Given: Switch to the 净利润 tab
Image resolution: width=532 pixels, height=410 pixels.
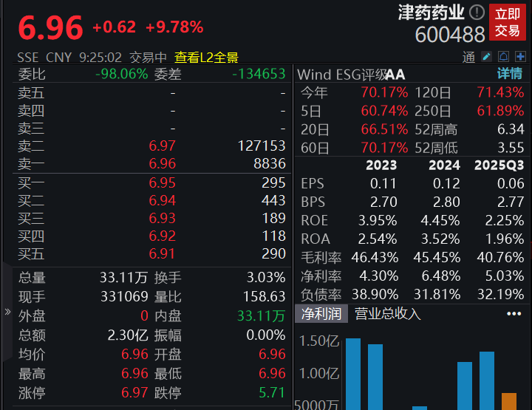Looking at the screenshot, I should pos(321,313).
